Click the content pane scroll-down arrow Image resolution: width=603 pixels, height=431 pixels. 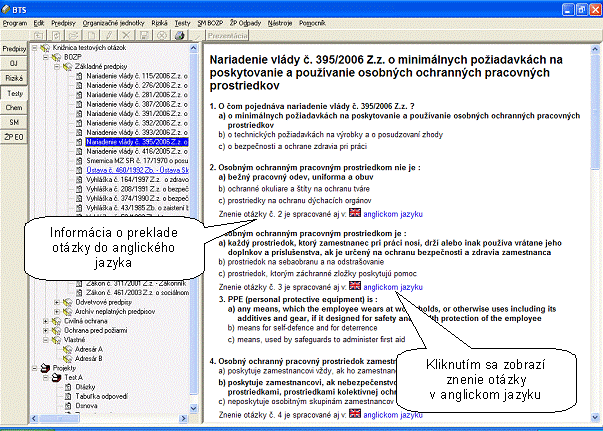coord(595,417)
